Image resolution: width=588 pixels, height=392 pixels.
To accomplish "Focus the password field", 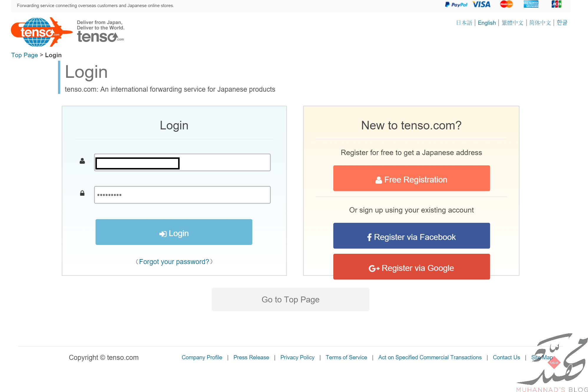I will (x=182, y=195).
